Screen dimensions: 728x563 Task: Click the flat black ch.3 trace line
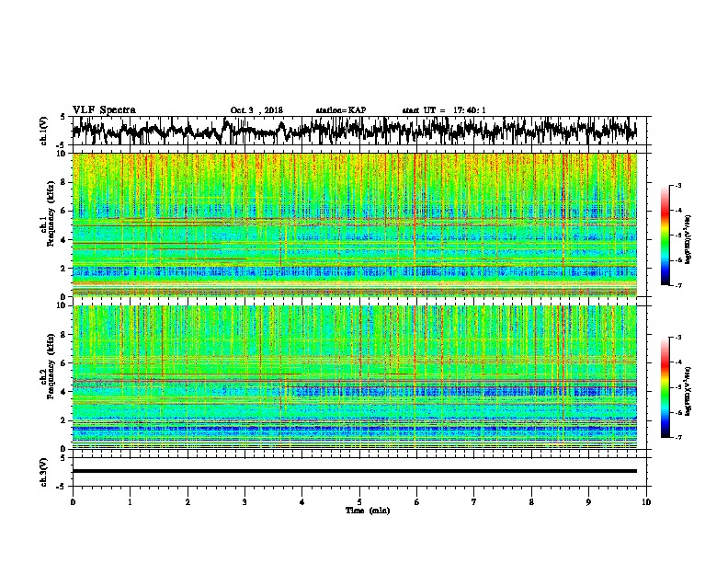tap(355, 471)
